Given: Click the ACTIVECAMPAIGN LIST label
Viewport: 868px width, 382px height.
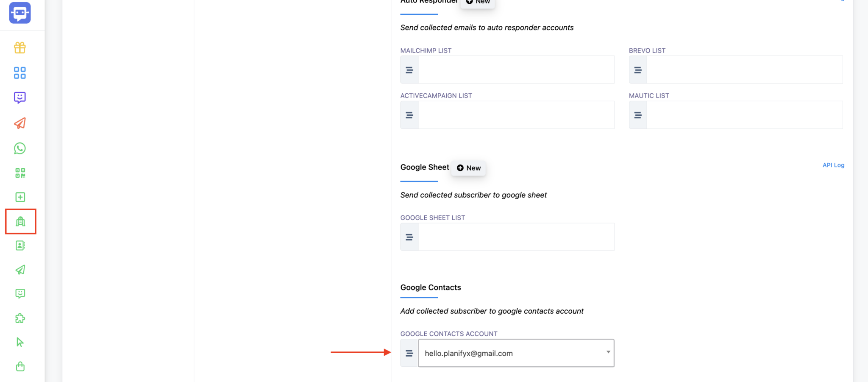Looking at the screenshot, I should click(436, 96).
